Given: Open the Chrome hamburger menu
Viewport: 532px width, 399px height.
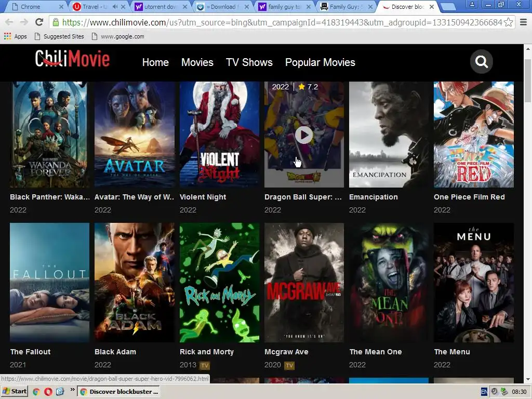Looking at the screenshot, I should pyautogui.click(x=523, y=22).
